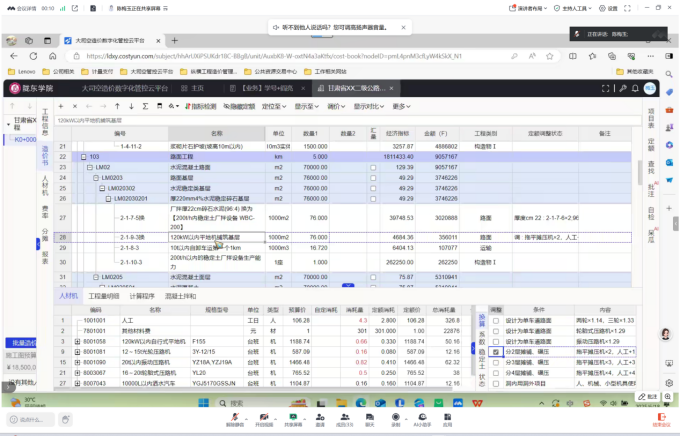Open the 定位至 dropdown
Screen dimensions: 680x436
pyautogui.click(x=271, y=106)
